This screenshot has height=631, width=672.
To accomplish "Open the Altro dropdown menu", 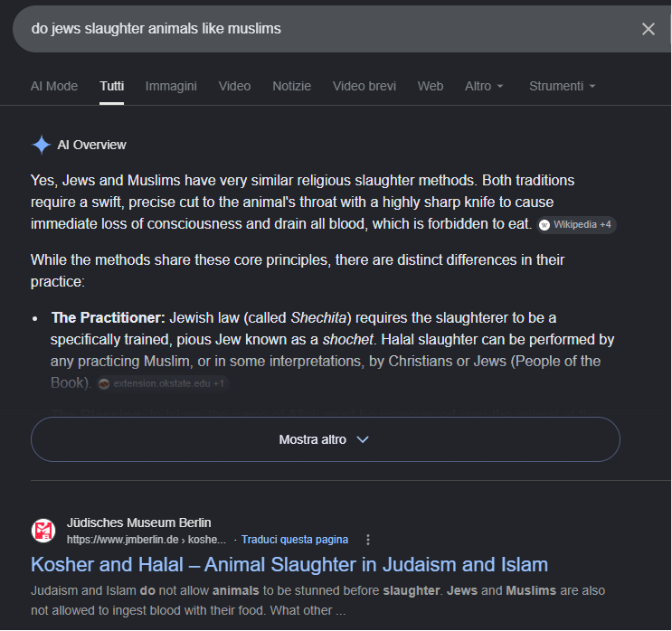I will click(484, 86).
